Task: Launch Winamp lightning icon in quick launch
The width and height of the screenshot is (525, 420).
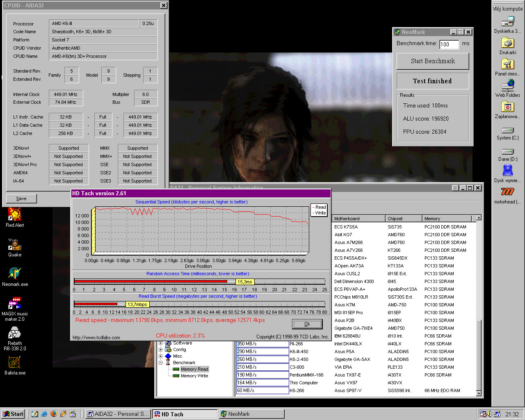Action: 63,414
